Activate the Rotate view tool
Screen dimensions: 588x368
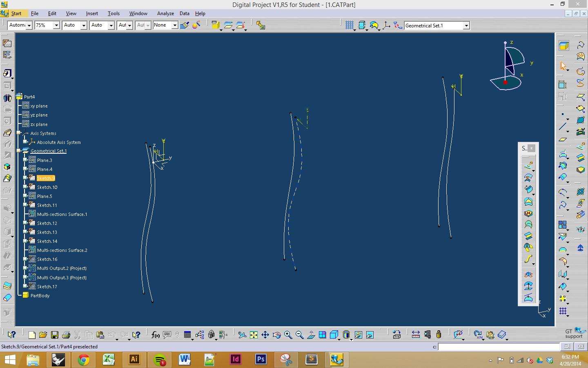tap(276, 335)
